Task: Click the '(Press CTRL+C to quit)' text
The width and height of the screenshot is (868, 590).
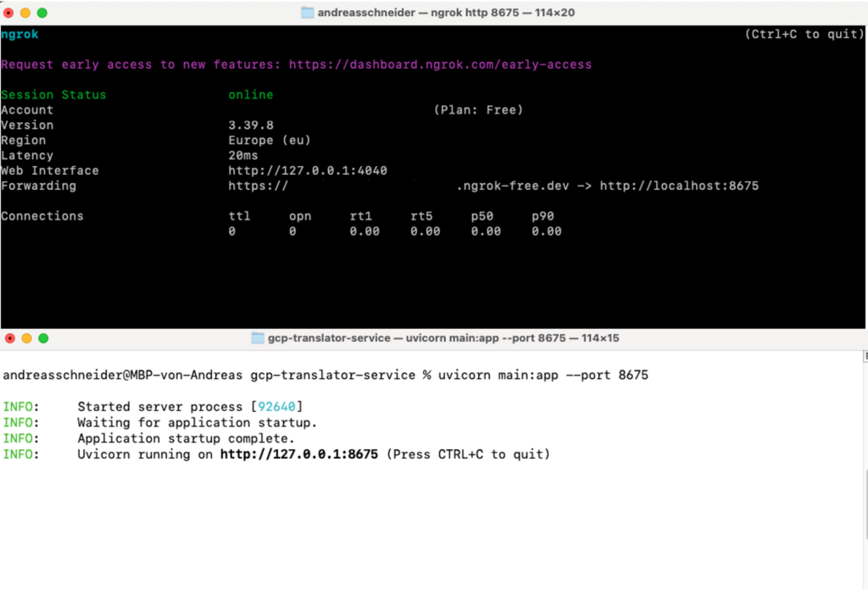Action: click(x=468, y=454)
